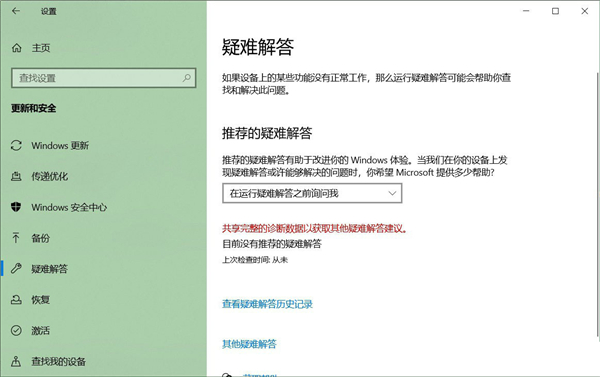600x377 pixels.
Task: Click the 疑难解答 page heading
Action: click(x=258, y=47)
